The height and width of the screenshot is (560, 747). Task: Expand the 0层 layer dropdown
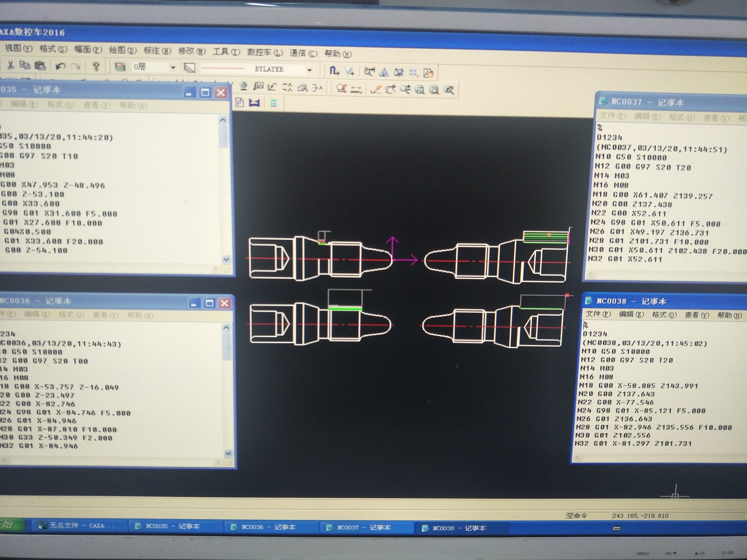point(173,68)
